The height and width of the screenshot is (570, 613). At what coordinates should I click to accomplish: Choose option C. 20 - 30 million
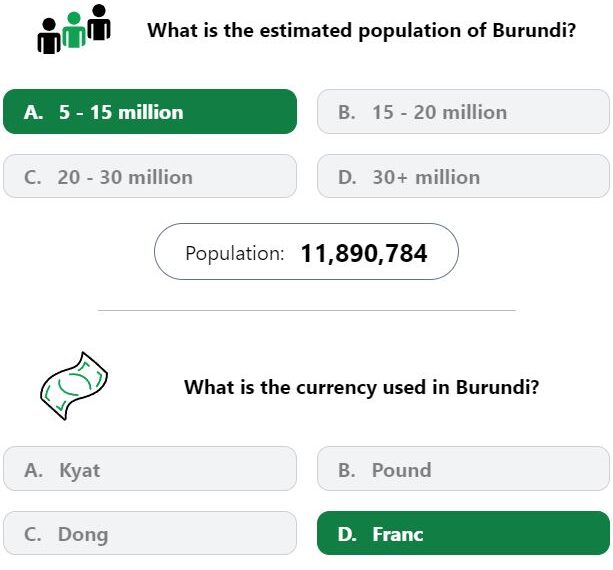coord(150,176)
